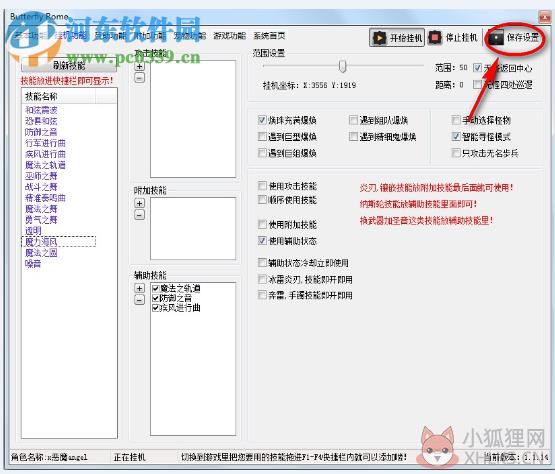555x474 pixels.
Task: Click the 保存设置 save settings button
Action: pyautogui.click(x=515, y=37)
